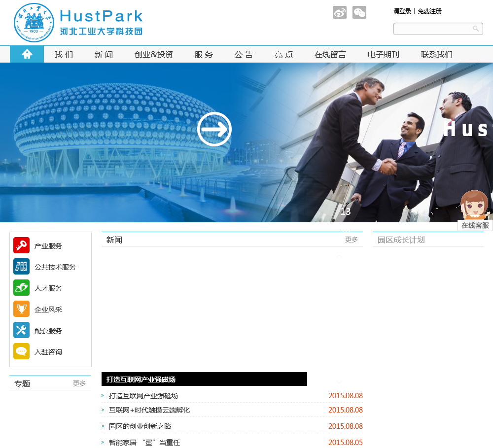Click the 专题 section heading
The image size is (493, 448).
pyautogui.click(x=22, y=383)
